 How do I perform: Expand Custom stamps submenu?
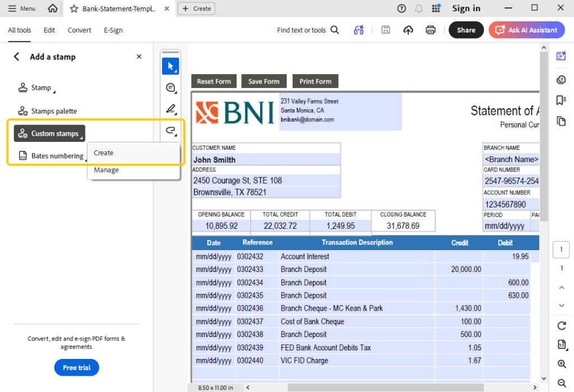click(49, 133)
